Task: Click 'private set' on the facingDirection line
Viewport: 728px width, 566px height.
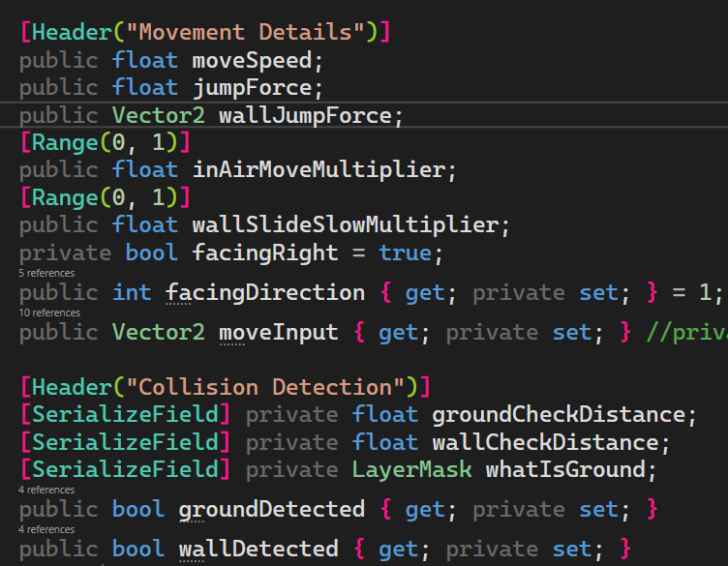Action: (546, 293)
